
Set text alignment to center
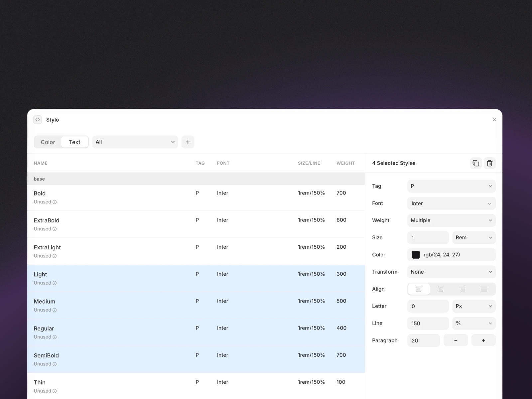(441, 289)
